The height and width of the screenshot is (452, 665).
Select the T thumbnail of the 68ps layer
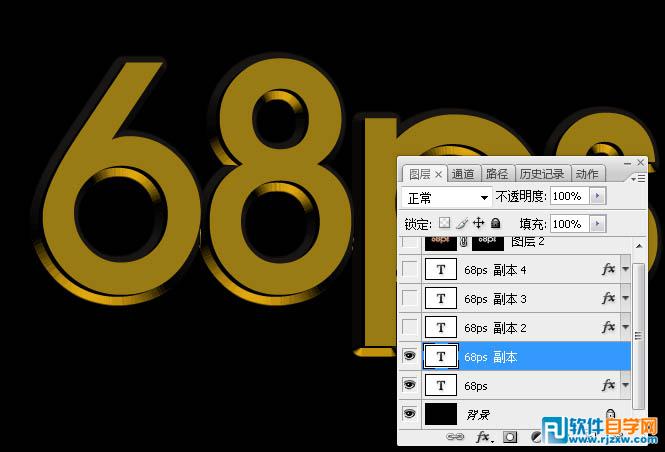click(x=441, y=385)
